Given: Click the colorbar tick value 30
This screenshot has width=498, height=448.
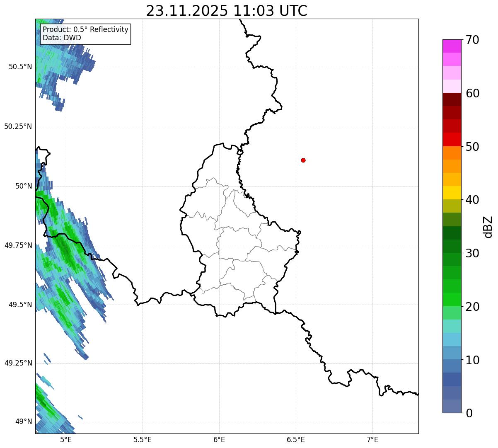Looking at the screenshot, I should [472, 253].
